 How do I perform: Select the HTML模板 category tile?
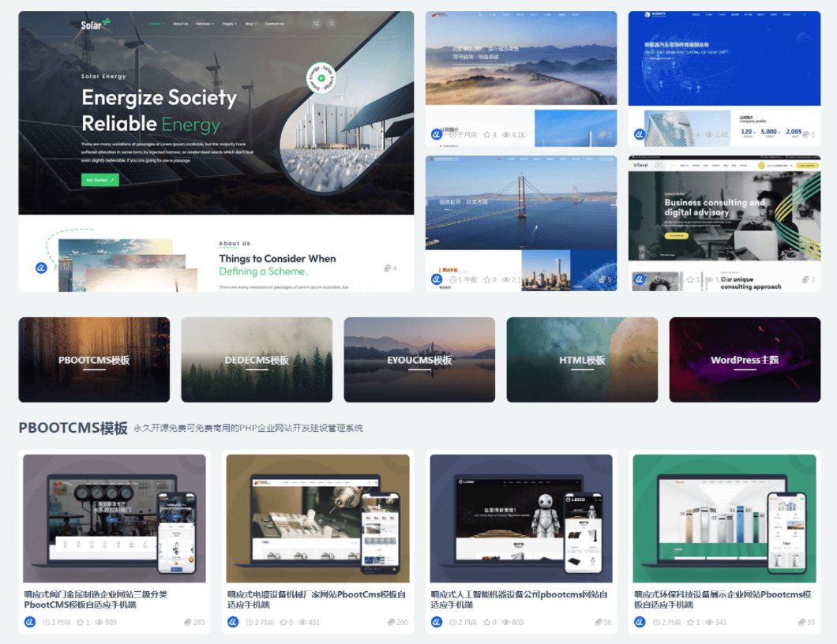tap(582, 360)
